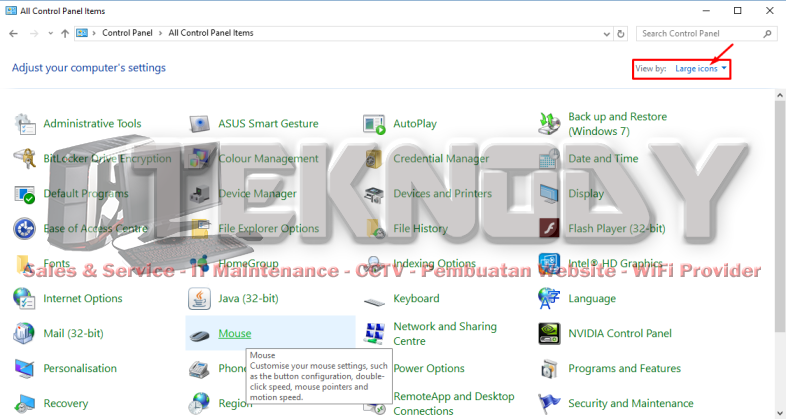Viewport: 786px width, 419px height.
Task: Click the Control Panel address bar icon
Action: pyautogui.click(x=82, y=33)
